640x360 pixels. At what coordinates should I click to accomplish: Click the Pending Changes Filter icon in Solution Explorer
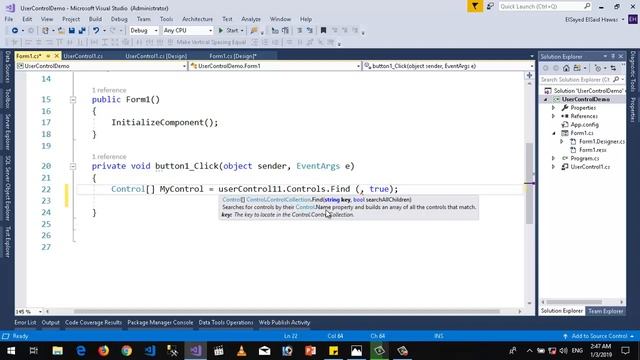598,68
